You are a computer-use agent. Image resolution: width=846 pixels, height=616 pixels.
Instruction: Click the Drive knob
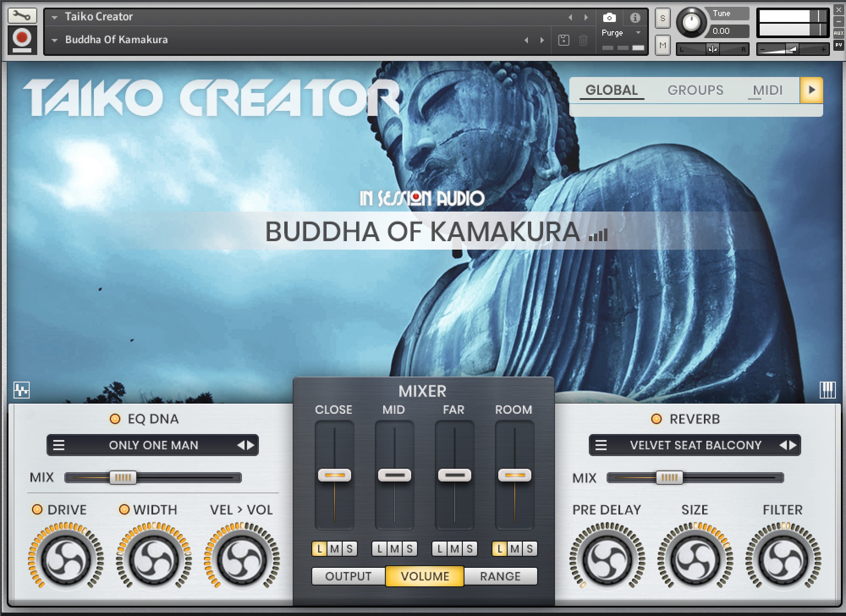point(66,559)
